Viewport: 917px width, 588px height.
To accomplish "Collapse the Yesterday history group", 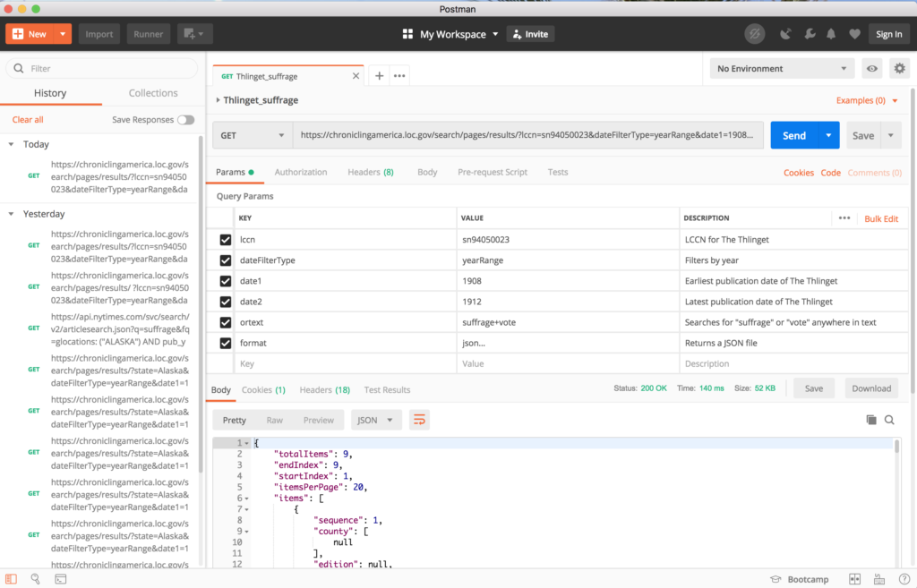I will (x=11, y=214).
